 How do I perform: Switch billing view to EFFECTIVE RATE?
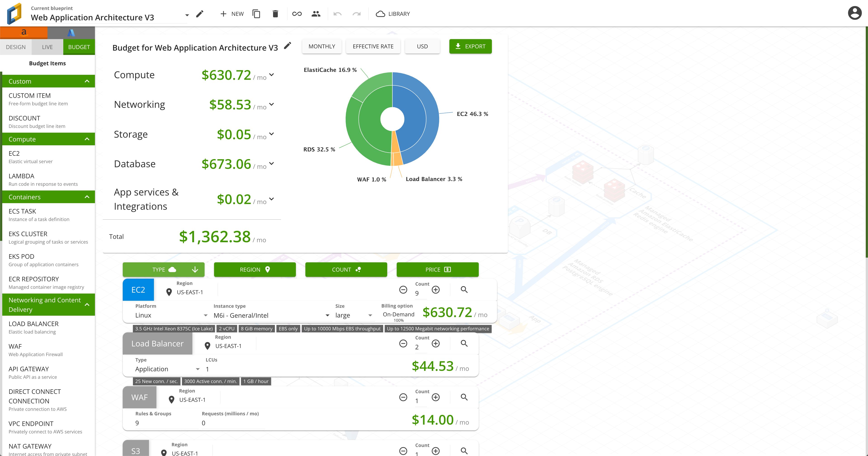click(373, 46)
